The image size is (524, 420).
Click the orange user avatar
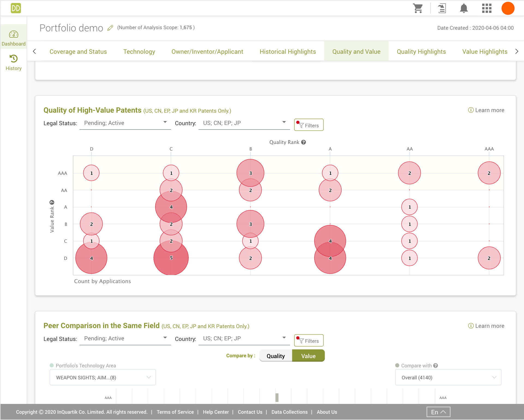click(x=508, y=8)
